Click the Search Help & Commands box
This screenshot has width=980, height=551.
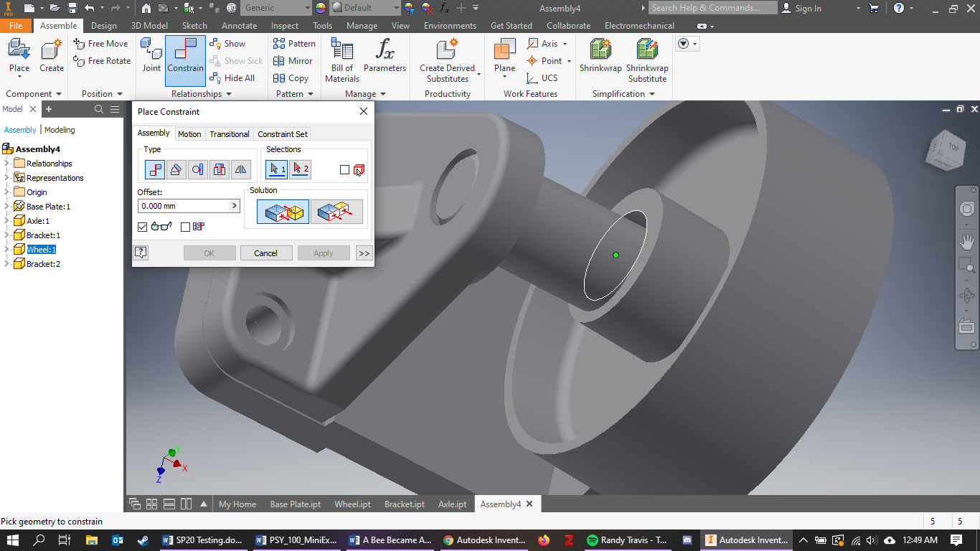click(x=712, y=8)
